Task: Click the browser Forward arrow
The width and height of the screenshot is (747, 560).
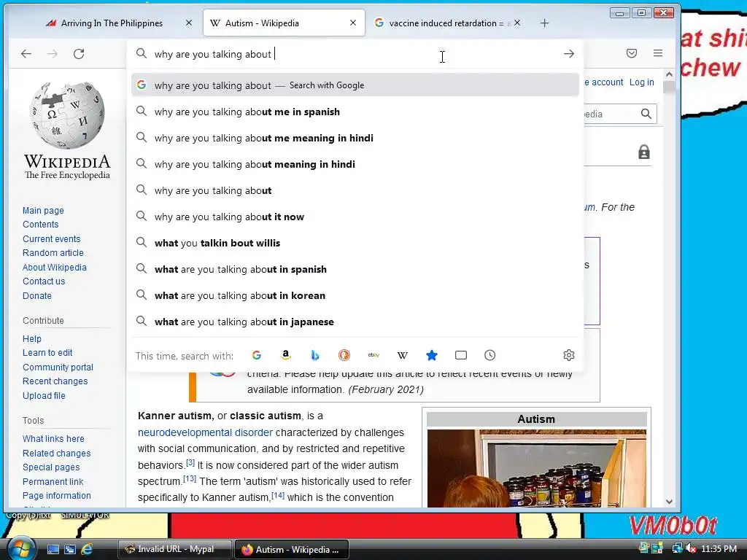Action: pyautogui.click(x=53, y=54)
